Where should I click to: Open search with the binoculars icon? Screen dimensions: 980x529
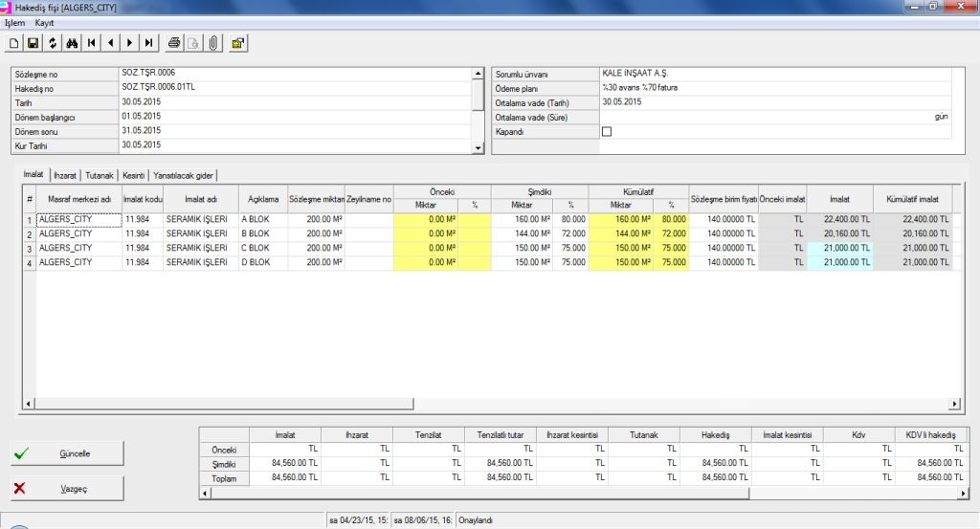[72, 43]
